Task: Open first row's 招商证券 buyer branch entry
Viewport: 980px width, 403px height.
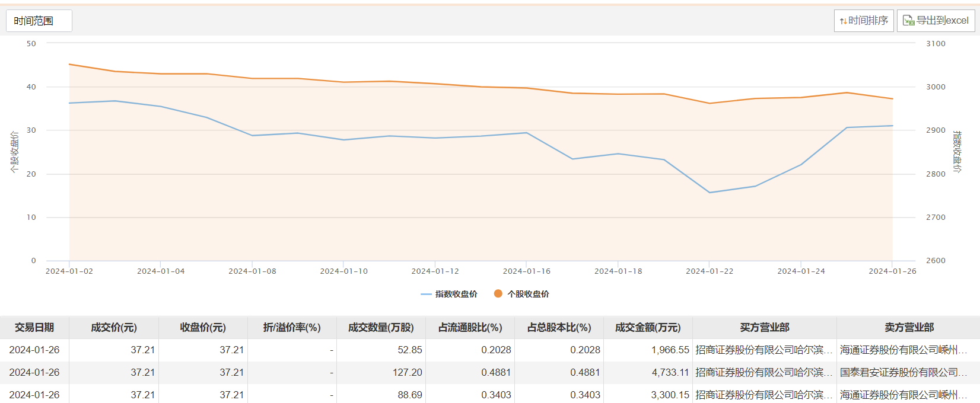Action: pyautogui.click(x=764, y=350)
